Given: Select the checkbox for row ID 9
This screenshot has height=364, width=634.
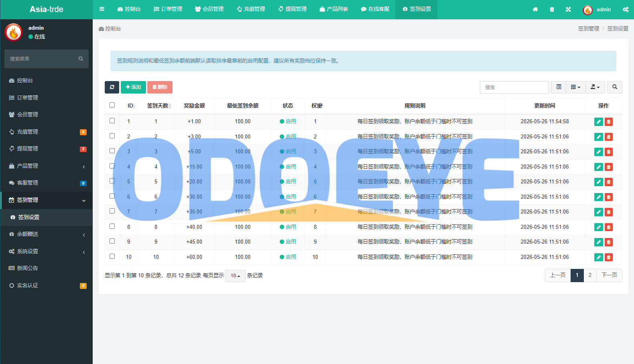Looking at the screenshot, I should 112,241.
